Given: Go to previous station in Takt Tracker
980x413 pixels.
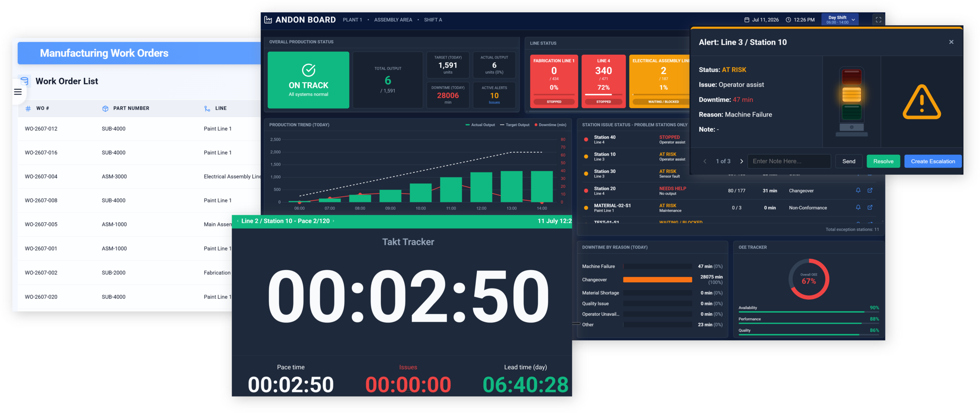Looking at the screenshot, I should click(238, 221).
